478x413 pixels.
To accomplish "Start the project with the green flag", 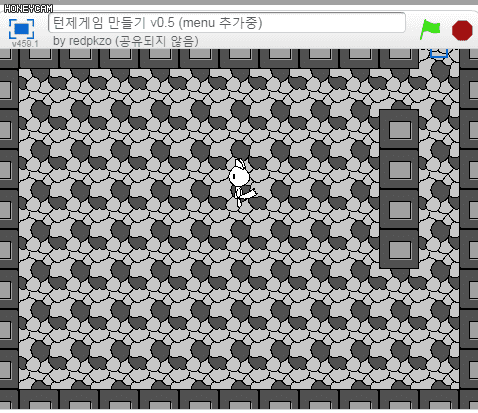I will [x=430, y=29].
